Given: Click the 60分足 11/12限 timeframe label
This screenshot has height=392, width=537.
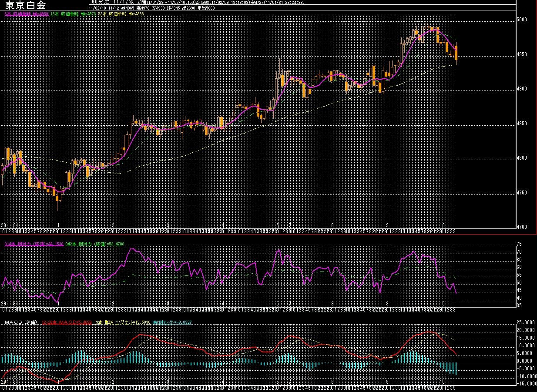Looking at the screenshot, I should [113, 2].
